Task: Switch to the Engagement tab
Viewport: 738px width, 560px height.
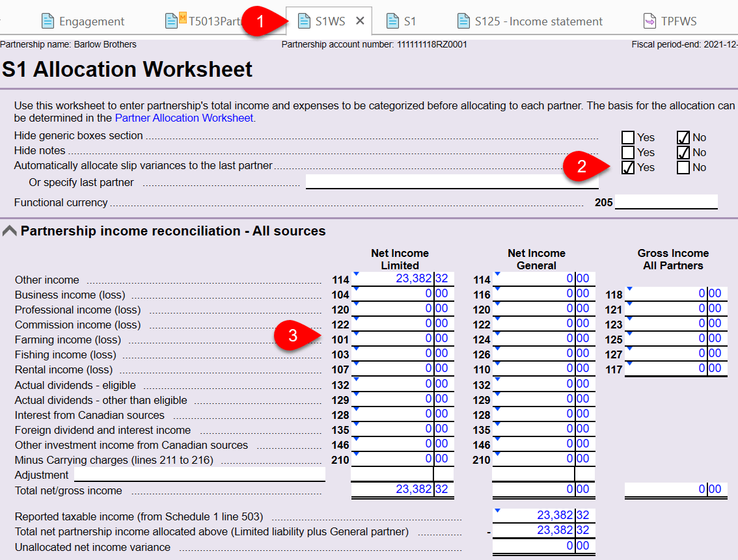Action: click(x=83, y=21)
